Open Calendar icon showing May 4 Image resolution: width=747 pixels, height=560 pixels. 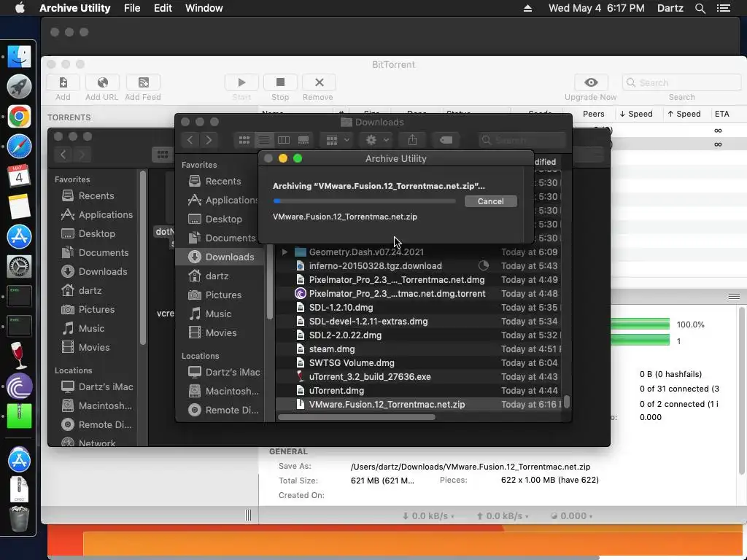pos(19,176)
